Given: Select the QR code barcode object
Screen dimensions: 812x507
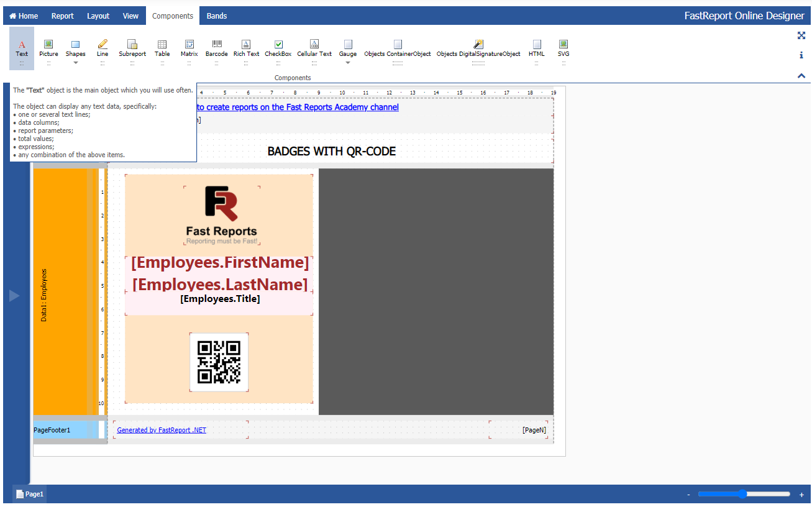Looking at the screenshot, I should tap(219, 362).
